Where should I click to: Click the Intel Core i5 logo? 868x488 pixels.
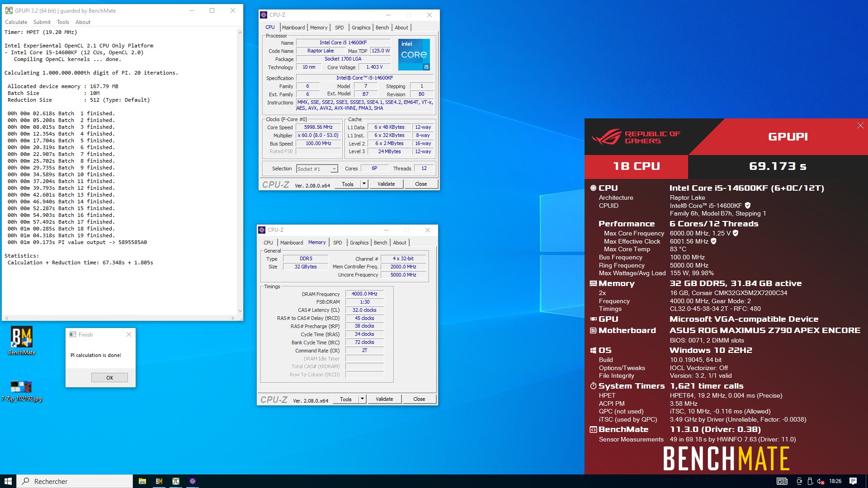click(414, 54)
